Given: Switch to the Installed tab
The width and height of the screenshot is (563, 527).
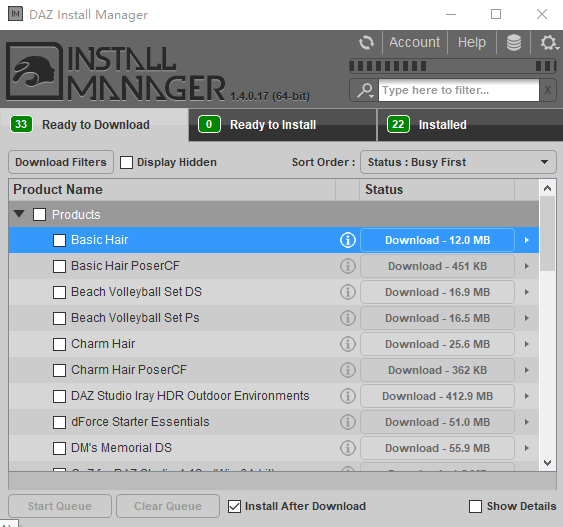Looking at the screenshot, I should (470, 125).
